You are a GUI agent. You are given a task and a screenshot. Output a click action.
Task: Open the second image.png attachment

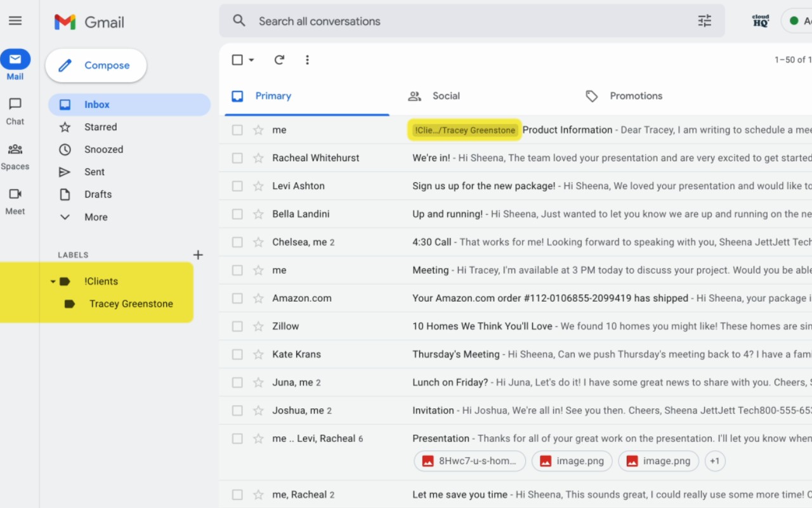pos(658,461)
